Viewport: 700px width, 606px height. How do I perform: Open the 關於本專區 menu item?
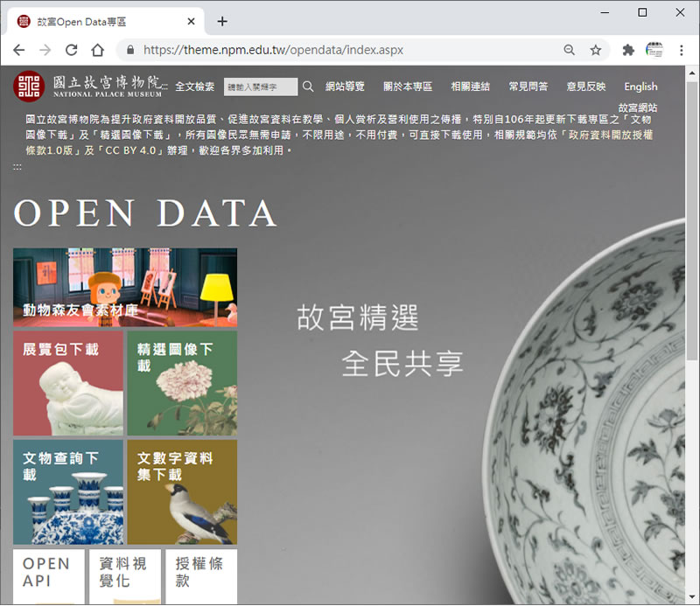tap(408, 87)
